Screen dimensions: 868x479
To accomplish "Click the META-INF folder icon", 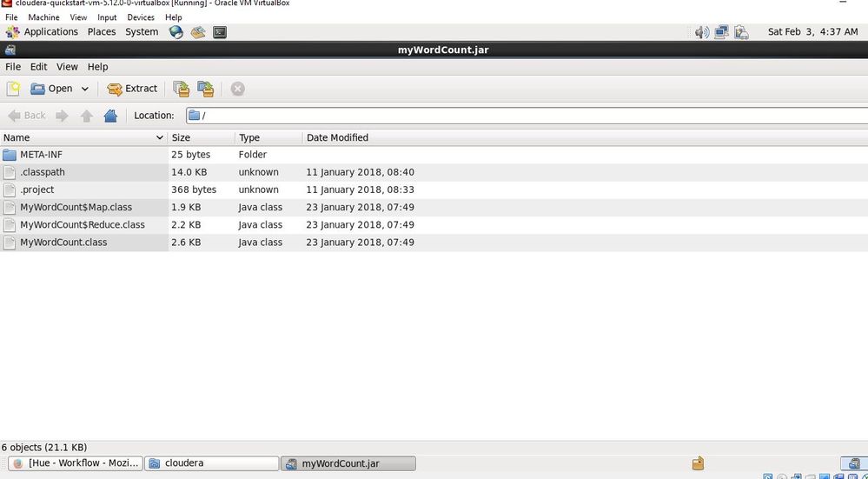I will coord(10,155).
